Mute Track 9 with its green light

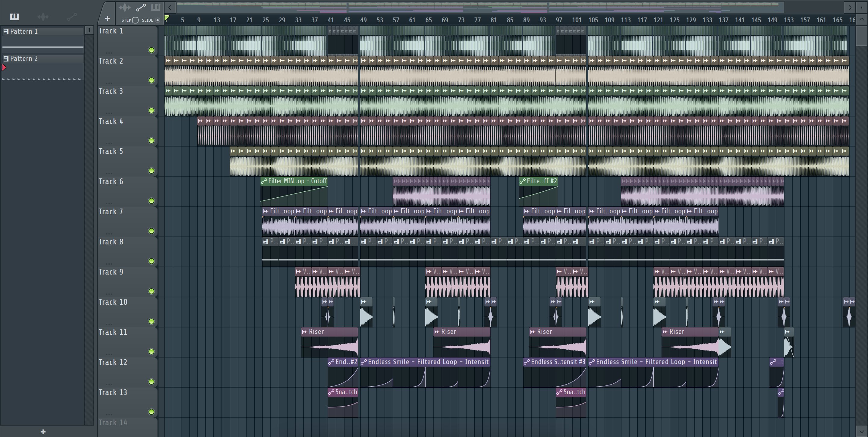pyautogui.click(x=151, y=291)
